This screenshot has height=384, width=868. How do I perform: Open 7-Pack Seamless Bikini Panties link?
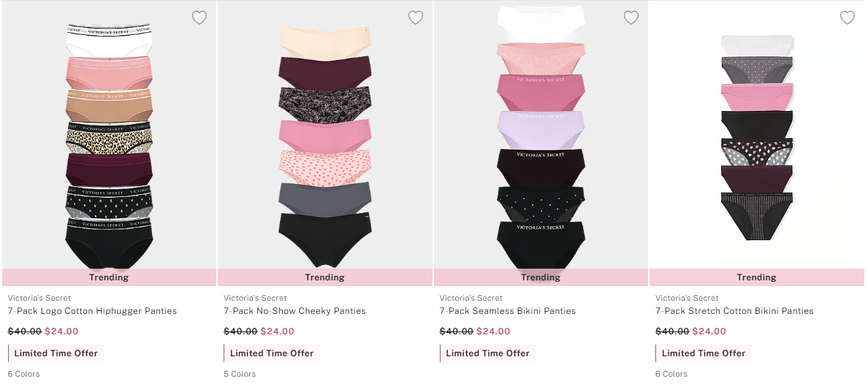tap(508, 311)
